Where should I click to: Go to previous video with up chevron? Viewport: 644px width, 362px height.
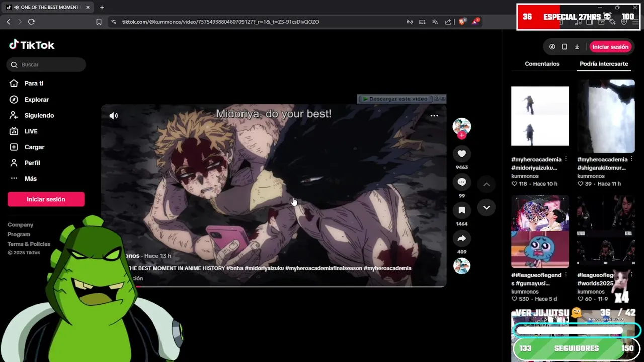pyautogui.click(x=486, y=184)
